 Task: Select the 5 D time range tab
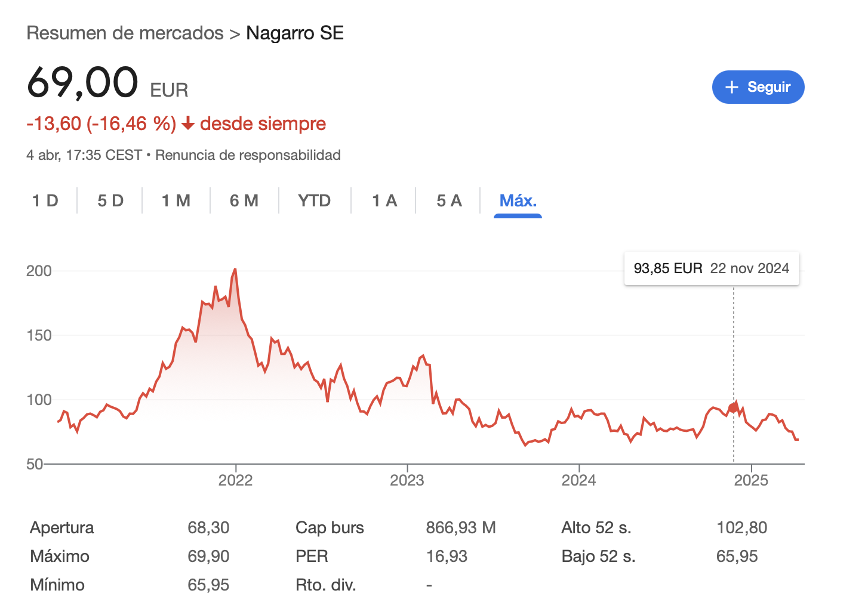coord(110,200)
